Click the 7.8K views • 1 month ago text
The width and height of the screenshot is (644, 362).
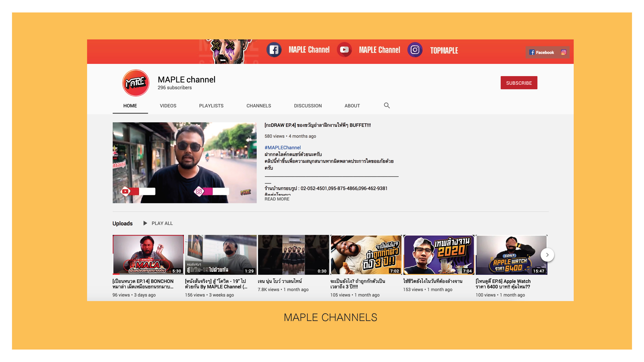283,289
